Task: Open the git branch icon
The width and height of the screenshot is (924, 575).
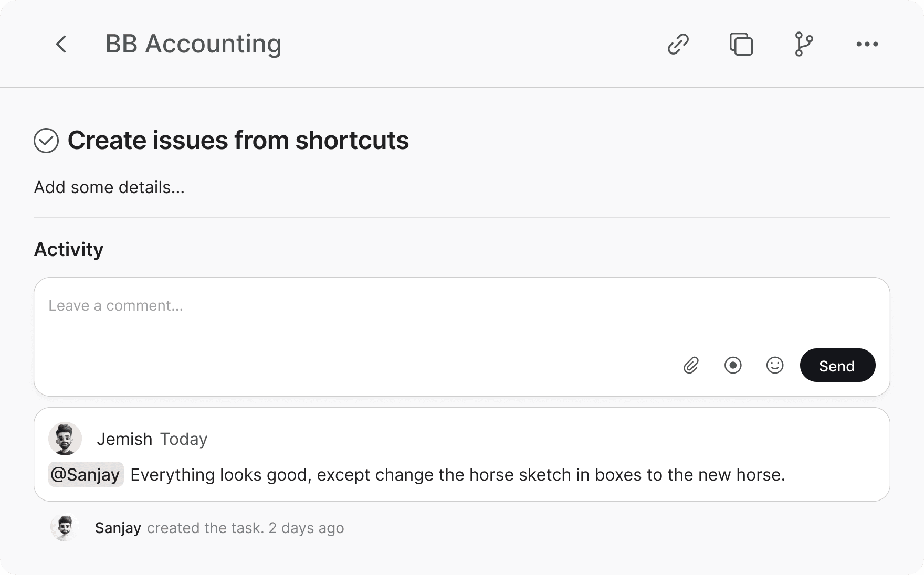Action: (x=804, y=44)
